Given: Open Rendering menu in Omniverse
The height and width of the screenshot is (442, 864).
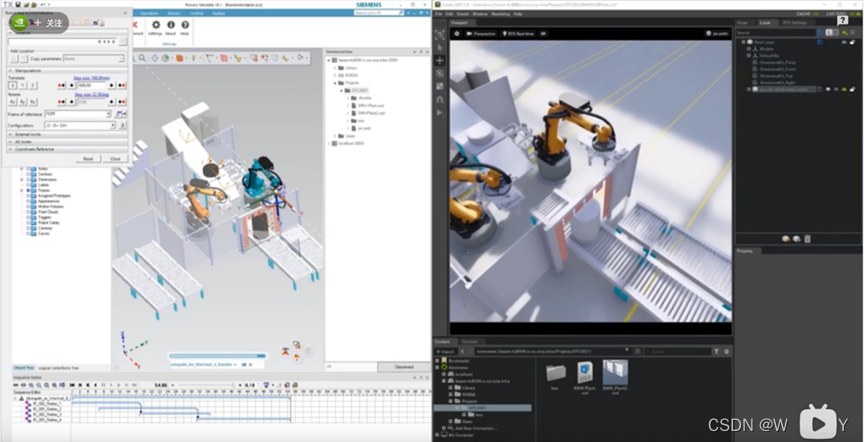Looking at the screenshot, I should pyautogui.click(x=500, y=14).
